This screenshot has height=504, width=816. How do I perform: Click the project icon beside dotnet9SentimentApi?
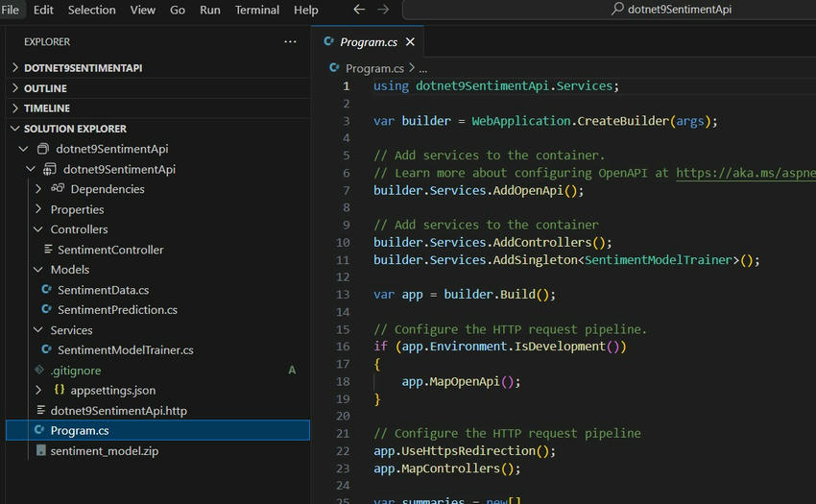[x=50, y=169]
